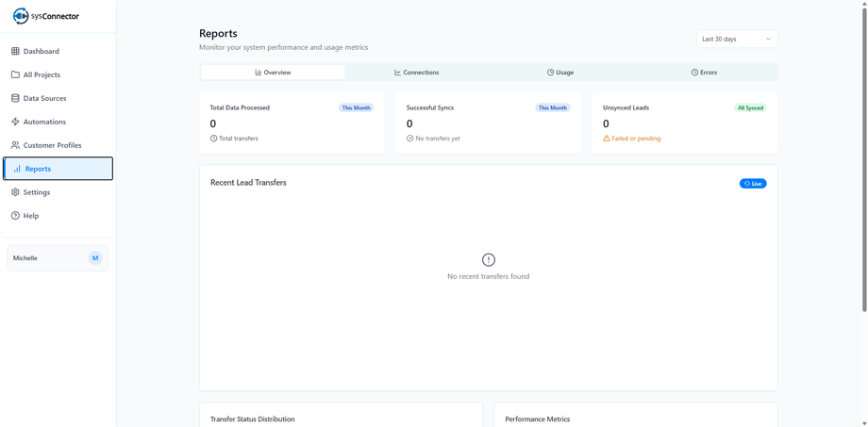Click the Data Sources database icon
Viewport: 868px width, 427px height.
(x=15, y=98)
